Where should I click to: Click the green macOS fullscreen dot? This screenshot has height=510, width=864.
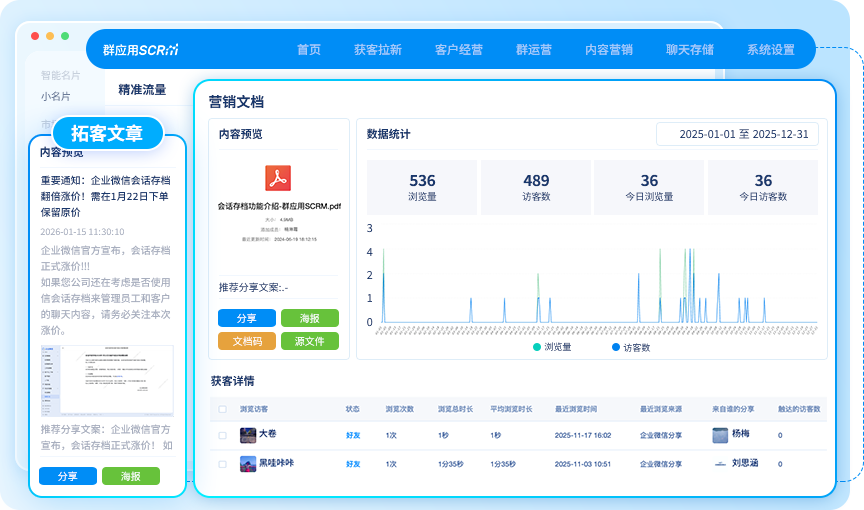(65, 36)
